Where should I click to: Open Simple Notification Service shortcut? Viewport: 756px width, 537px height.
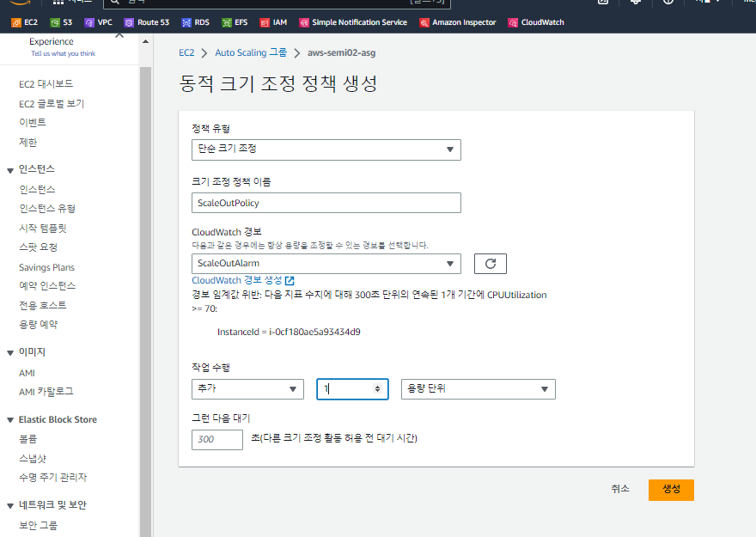click(x=353, y=22)
